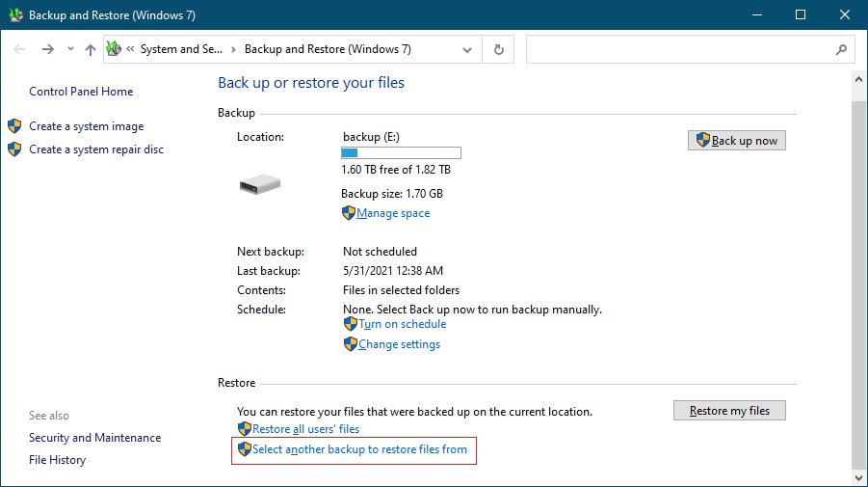Click shield icon next to Change settings
The height and width of the screenshot is (487, 868).
point(351,344)
